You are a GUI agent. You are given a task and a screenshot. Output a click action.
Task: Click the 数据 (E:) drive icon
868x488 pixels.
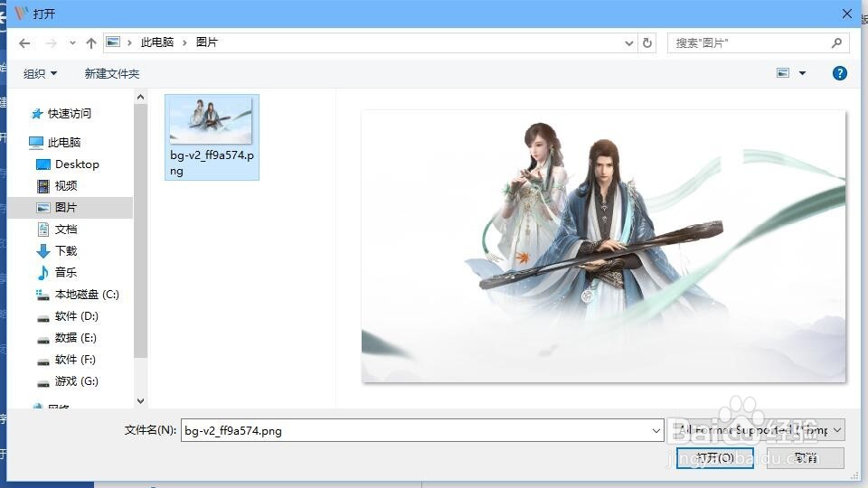[43, 340]
